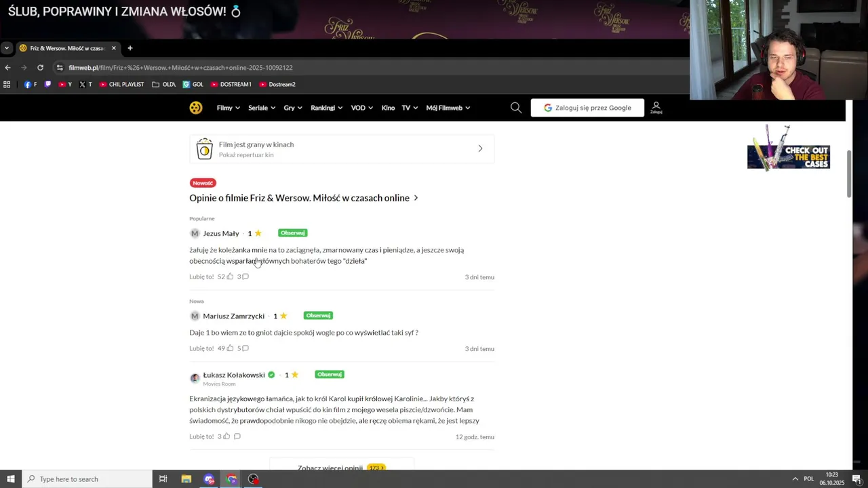The width and height of the screenshot is (868, 488).
Task: Open Task View in taskbar
Action: (x=163, y=479)
